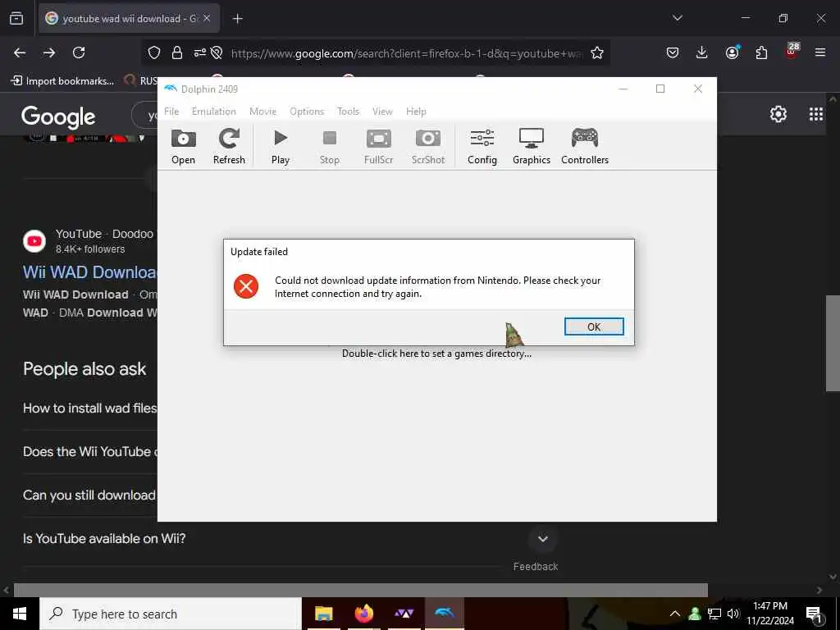Click the taskbar search box
The image size is (840, 630).
click(171, 614)
